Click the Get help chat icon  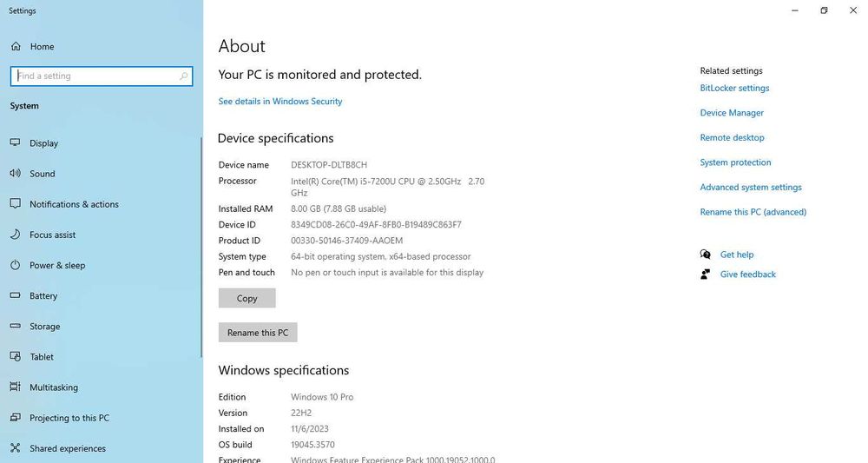click(705, 255)
